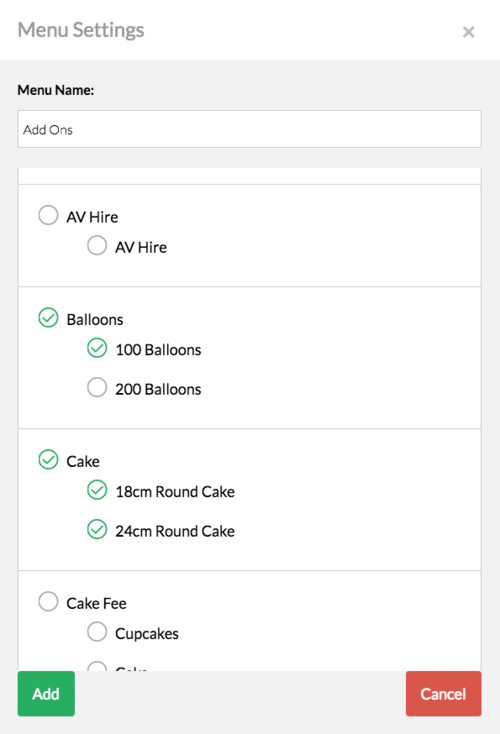
Task: Uncheck the 100 Balloons option
Action: pos(97,348)
